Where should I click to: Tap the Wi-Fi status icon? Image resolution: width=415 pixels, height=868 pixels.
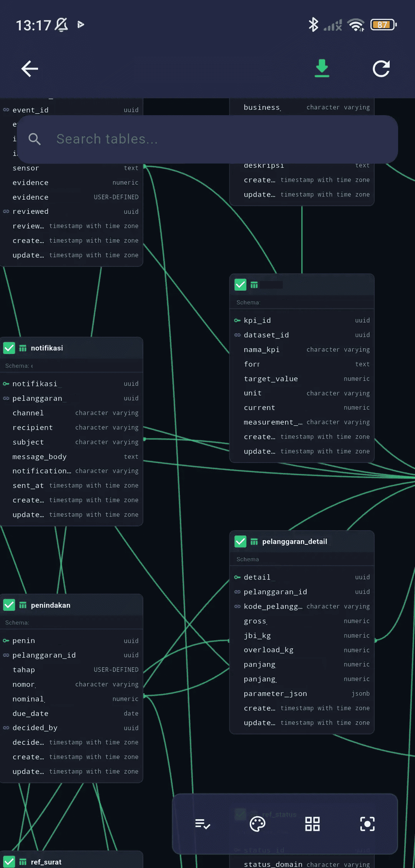pyautogui.click(x=356, y=25)
